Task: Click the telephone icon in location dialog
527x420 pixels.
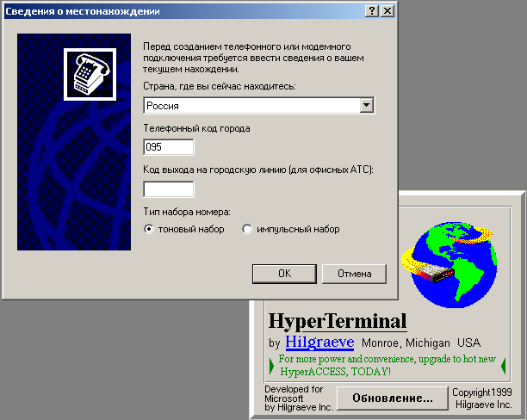Action: tap(90, 74)
